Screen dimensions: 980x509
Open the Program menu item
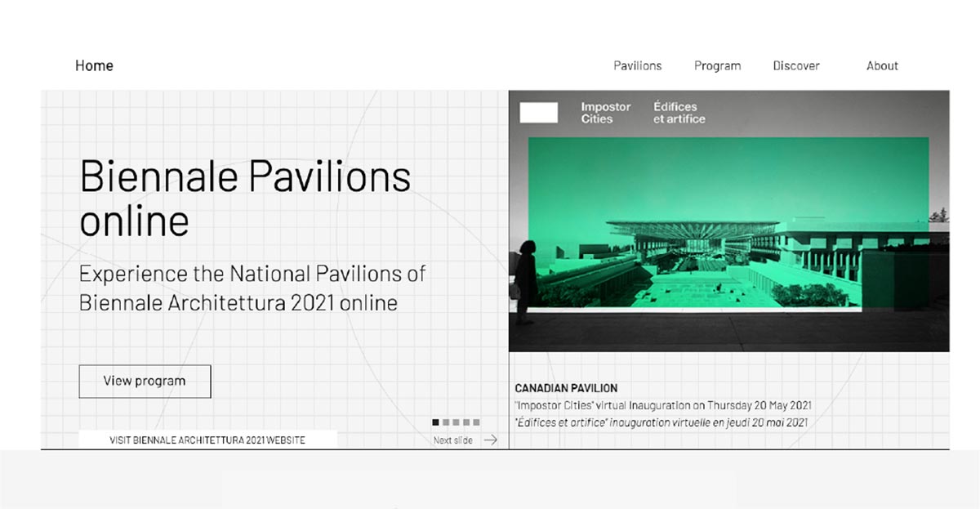(717, 66)
